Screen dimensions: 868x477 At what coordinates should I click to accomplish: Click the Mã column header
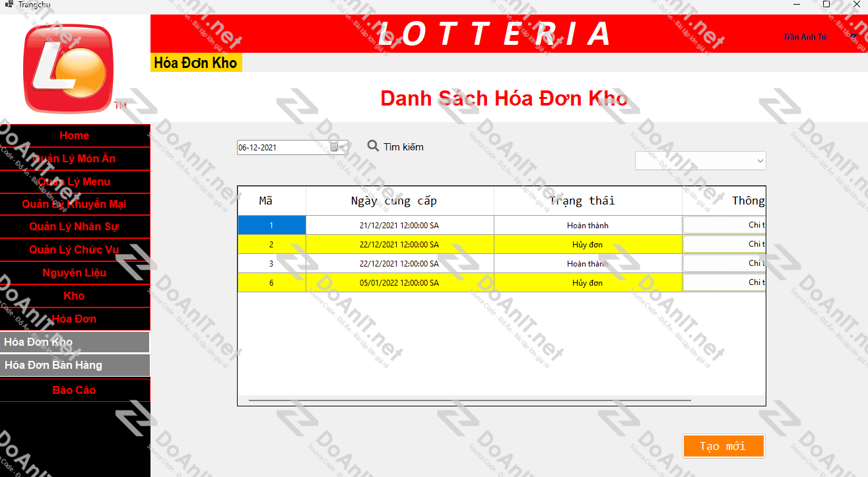272,201
